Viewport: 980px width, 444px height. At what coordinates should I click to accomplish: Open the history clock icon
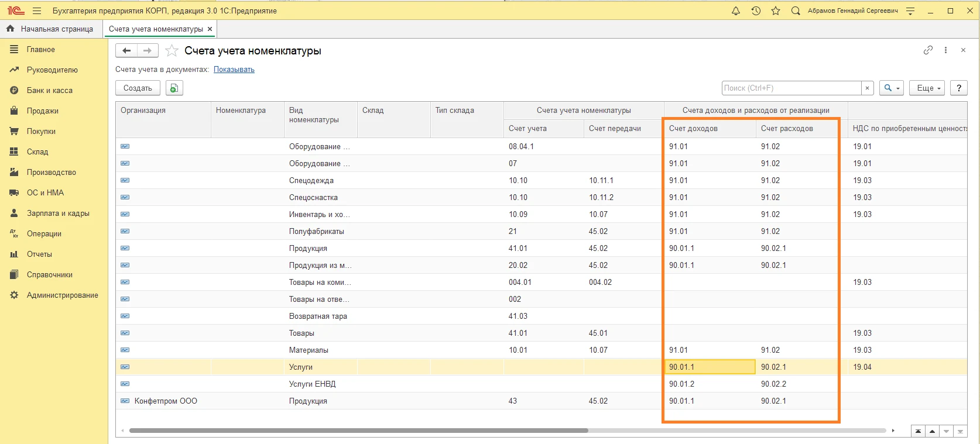(x=756, y=11)
